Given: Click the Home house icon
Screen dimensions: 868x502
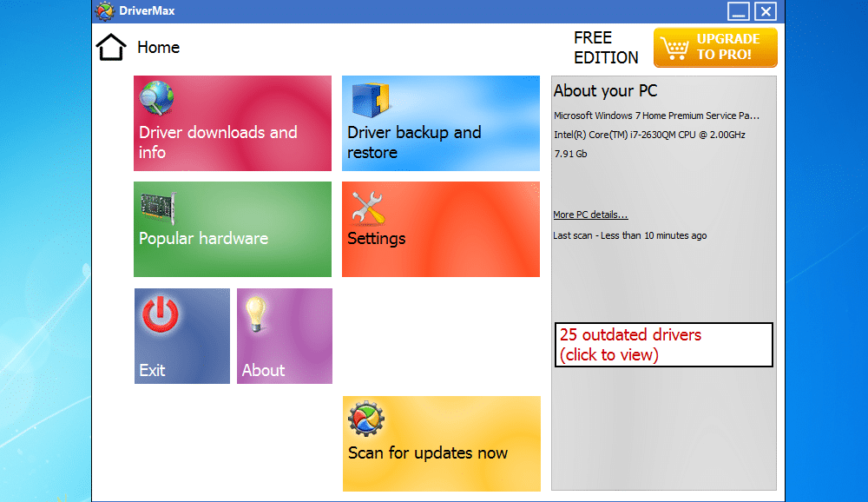Looking at the screenshot, I should 110,46.
